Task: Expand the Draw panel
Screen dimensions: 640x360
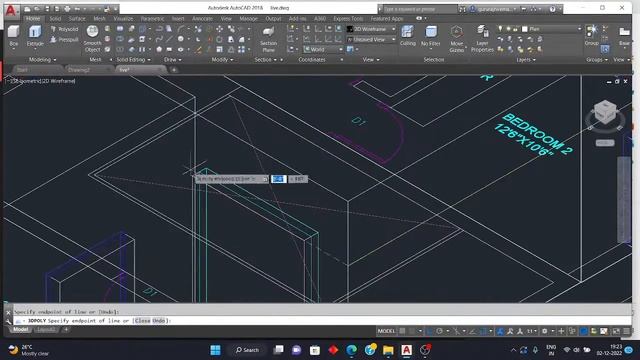Action: [172, 60]
